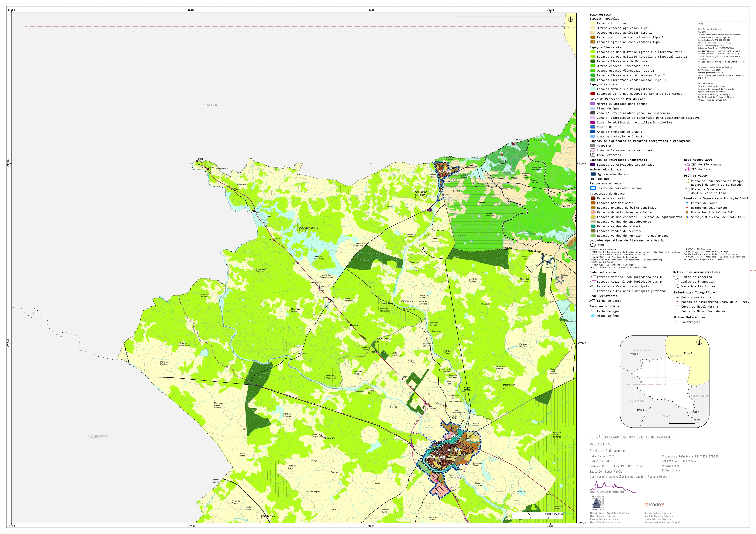This screenshot has width=756, height=534.
Task: Click the Espaços Florestais de Produção color swatch
Action: (x=593, y=61)
